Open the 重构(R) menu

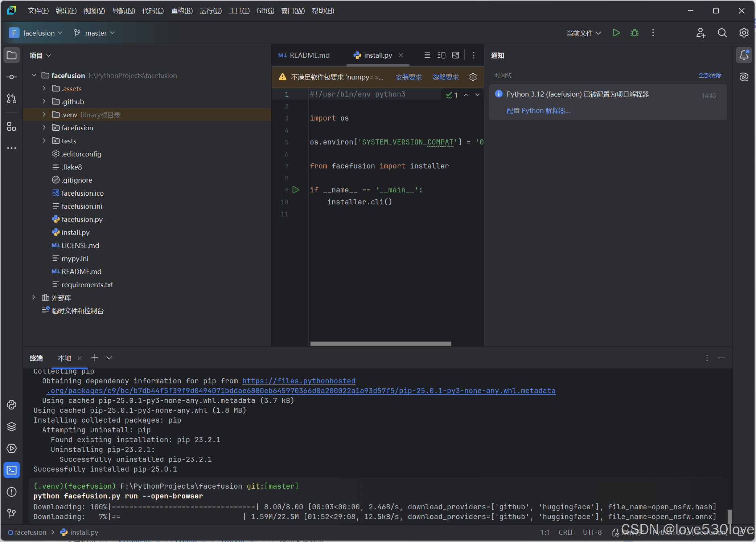coord(182,11)
